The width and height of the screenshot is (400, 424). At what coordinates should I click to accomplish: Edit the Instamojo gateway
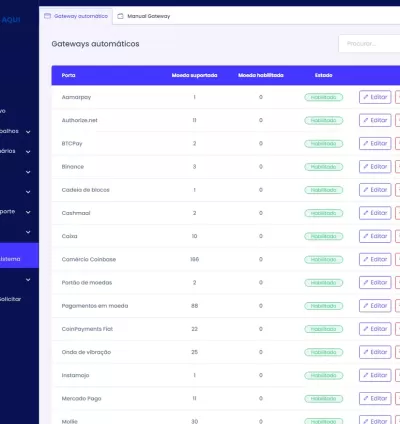375,375
